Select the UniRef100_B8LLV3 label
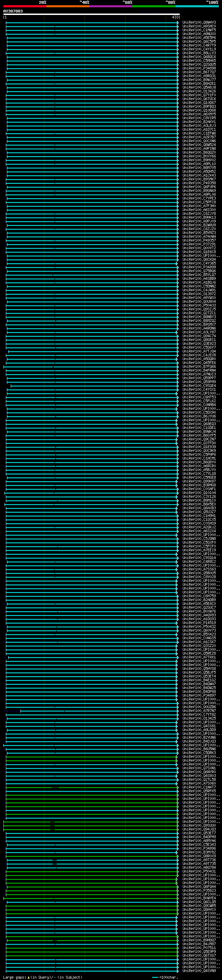Viewport: 222px width, 980px height. click(199, 53)
